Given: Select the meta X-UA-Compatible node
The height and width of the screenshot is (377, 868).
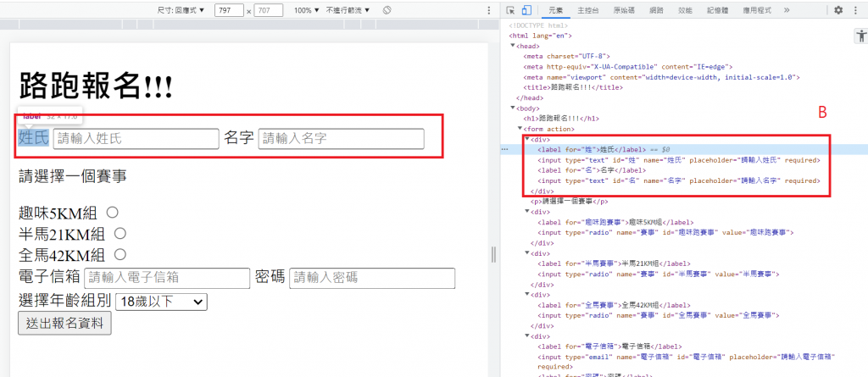Looking at the screenshot, I should point(628,66).
